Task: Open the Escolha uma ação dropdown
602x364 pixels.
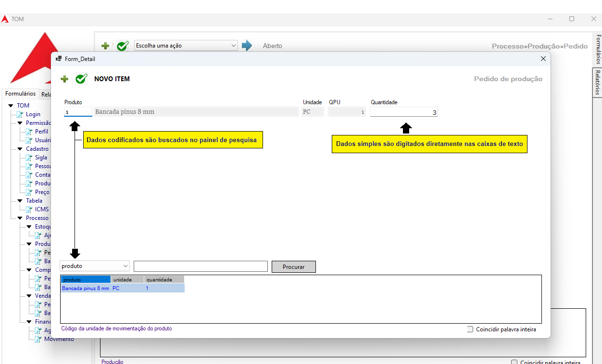Action: [x=186, y=46]
